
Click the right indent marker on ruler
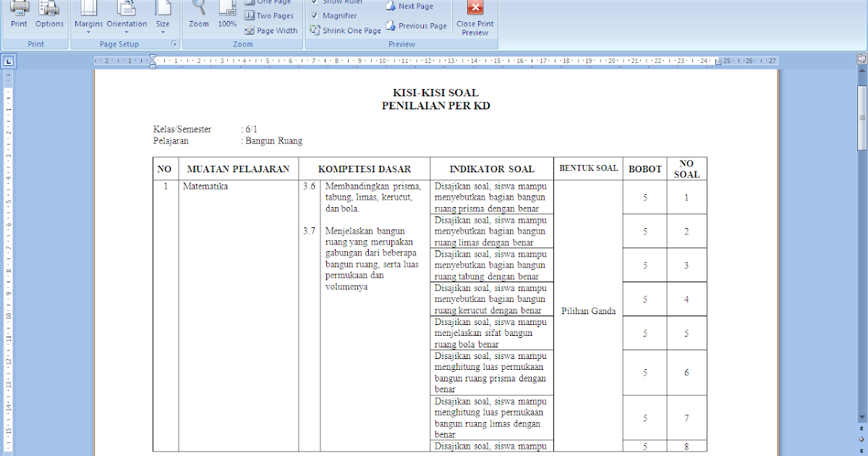(718, 63)
